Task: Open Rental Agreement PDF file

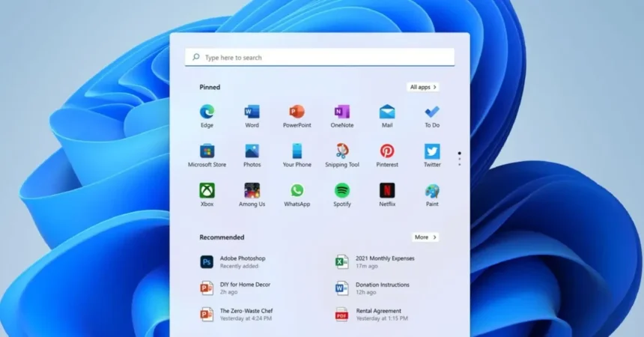Action: click(x=371, y=315)
